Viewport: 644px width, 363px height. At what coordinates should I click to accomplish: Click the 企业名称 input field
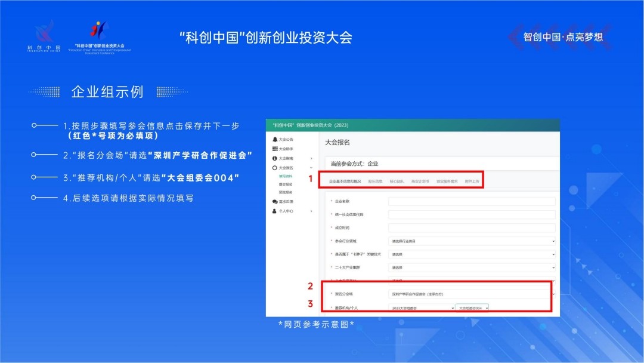click(471, 202)
